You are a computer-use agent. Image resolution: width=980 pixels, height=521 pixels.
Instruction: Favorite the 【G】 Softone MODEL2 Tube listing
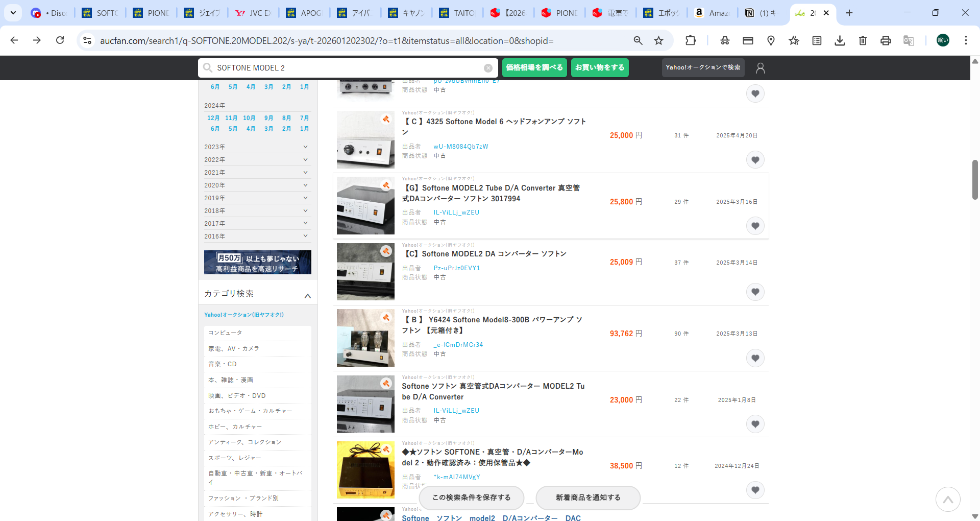755,226
